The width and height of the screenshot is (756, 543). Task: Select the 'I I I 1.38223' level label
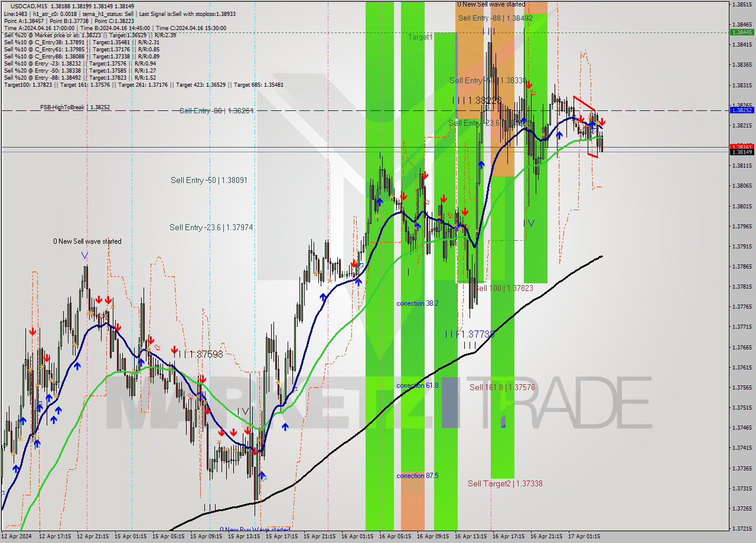477,100
